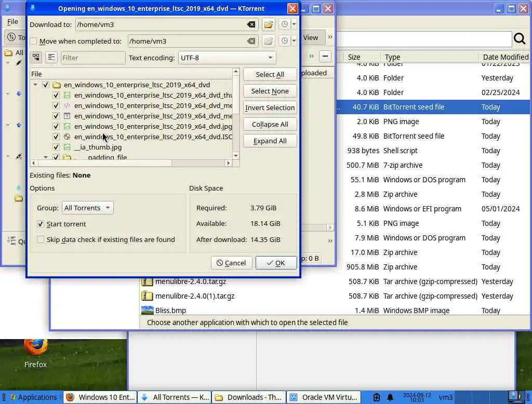Switch to Downloads taskbar window
The height and width of the screenshot is (404, 532).
[x=249, y=397]
